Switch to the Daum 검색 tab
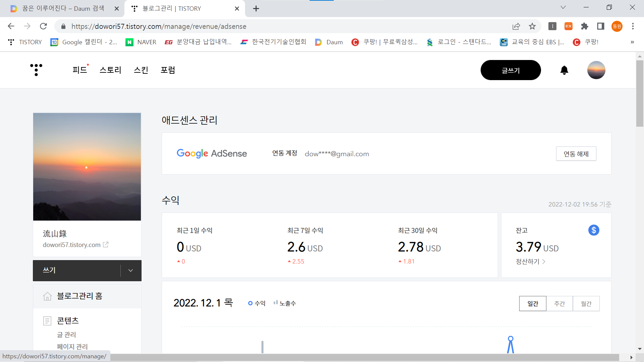644x362 pixels. pos(63,8)
